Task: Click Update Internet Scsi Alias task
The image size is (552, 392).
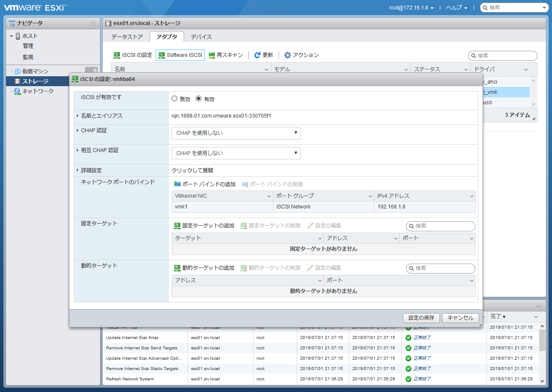Action: 132,338
